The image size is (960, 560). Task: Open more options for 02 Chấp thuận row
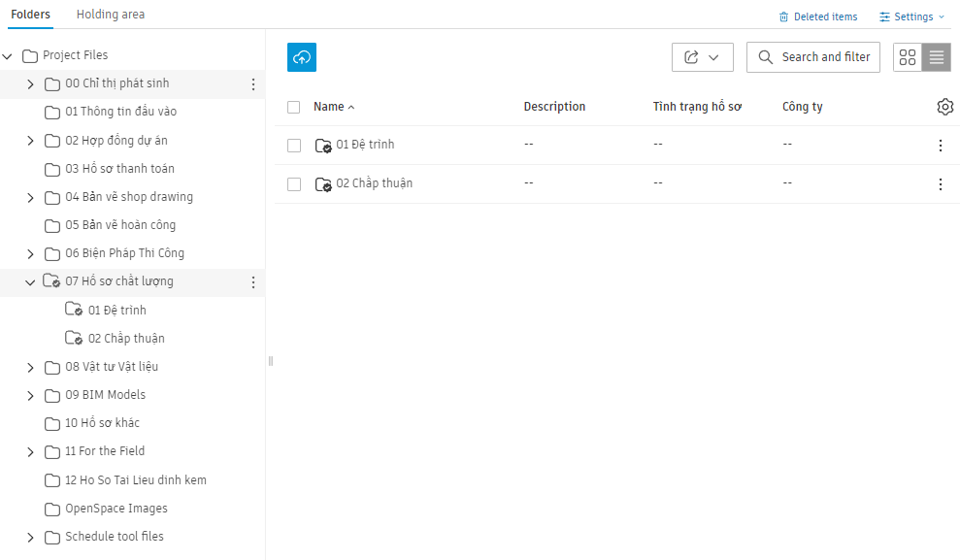tap(941, 183)
